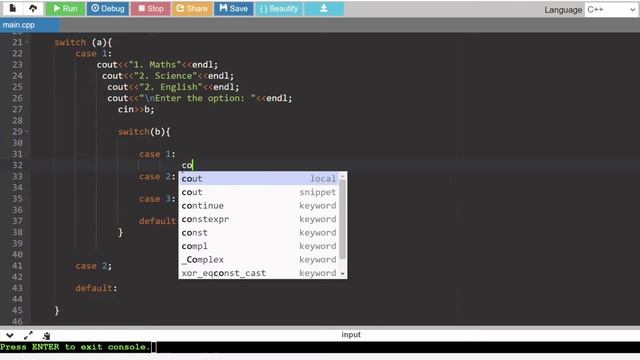Share the code
Screen dimensions: 640x360
[192, 9]
